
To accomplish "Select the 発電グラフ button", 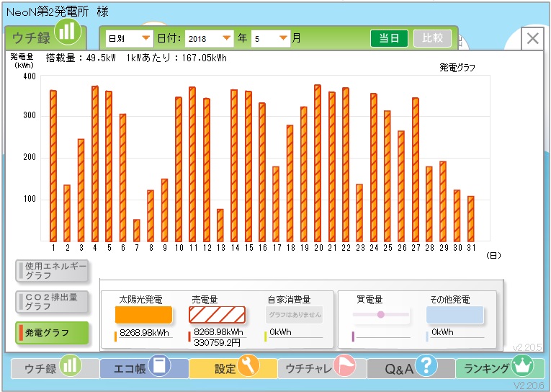I will (52, 333).
